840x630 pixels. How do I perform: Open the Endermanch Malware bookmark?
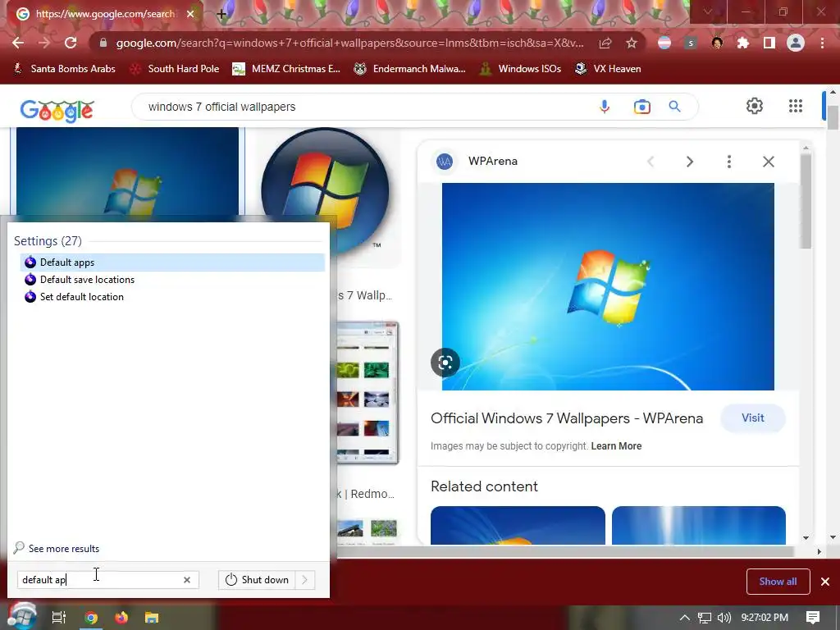pyautogui.click(x=410, y=69)
